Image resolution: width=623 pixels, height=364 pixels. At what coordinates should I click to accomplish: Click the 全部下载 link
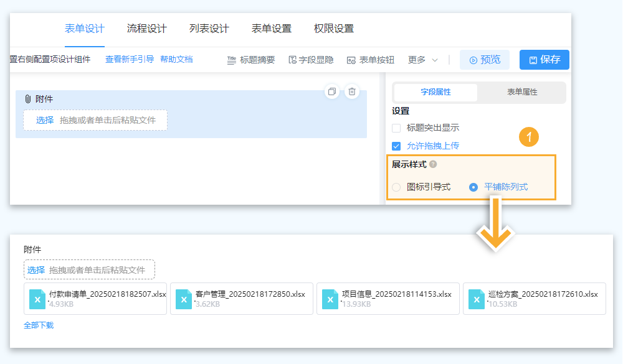click(x=39, y=325)
